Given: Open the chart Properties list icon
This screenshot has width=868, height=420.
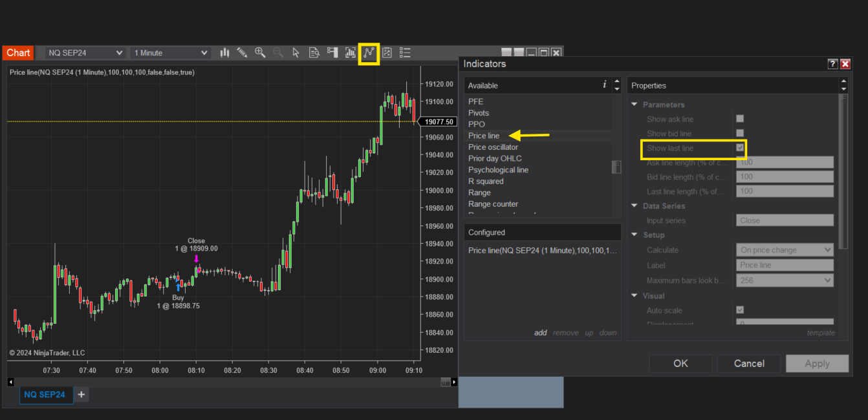Looking at the screenshot, I should tap(405, 53).
